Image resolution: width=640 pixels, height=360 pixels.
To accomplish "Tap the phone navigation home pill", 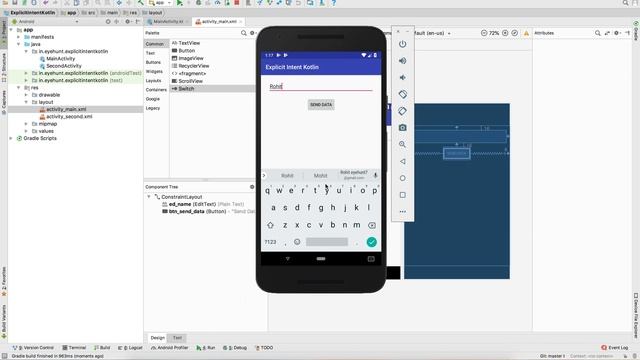I will pos(321,259).
